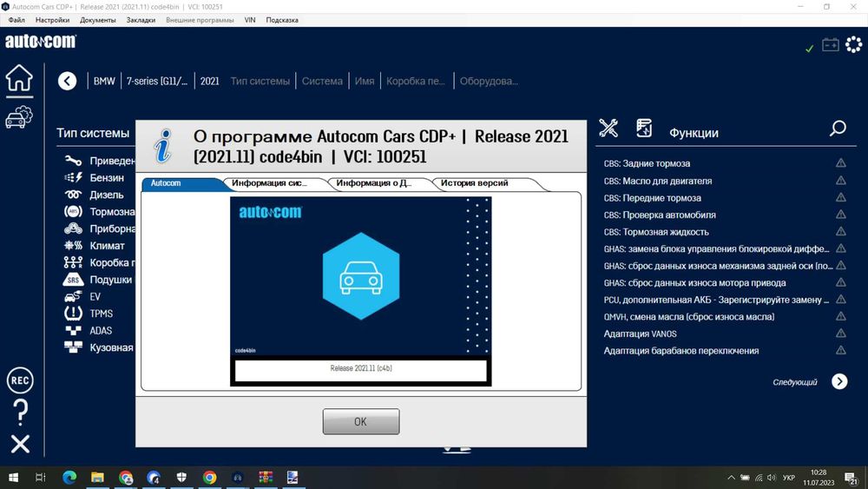Screen dimensions: 868x489
Task: Open CBS: Масло для двигателя function
Action: (658, 181)
